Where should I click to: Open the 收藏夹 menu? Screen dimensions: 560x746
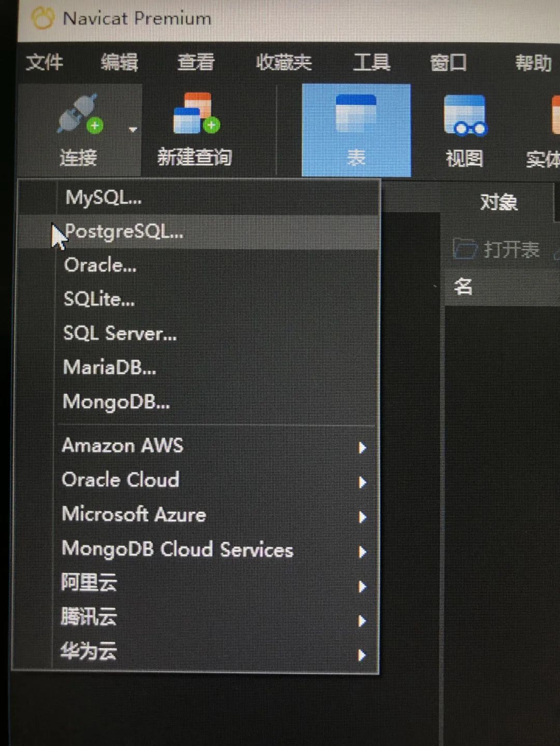tap(284, 62)
